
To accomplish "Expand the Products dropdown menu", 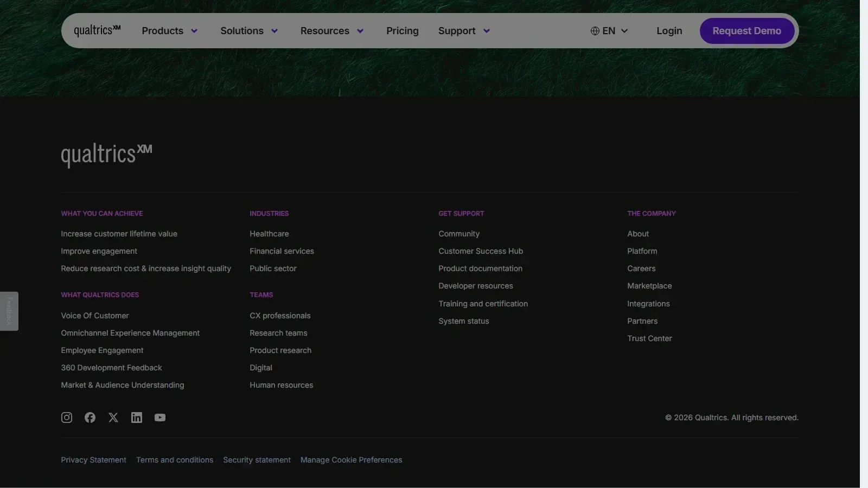I will [x=170, y=31].
